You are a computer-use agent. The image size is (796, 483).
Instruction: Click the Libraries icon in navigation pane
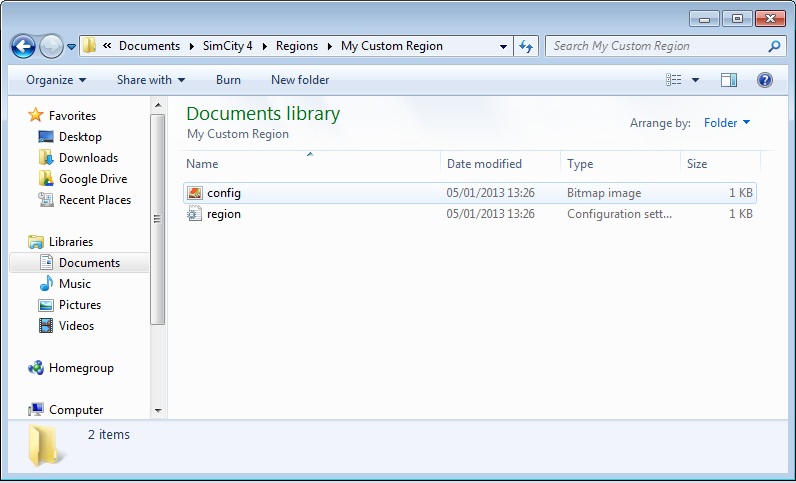tap(36, 242)
